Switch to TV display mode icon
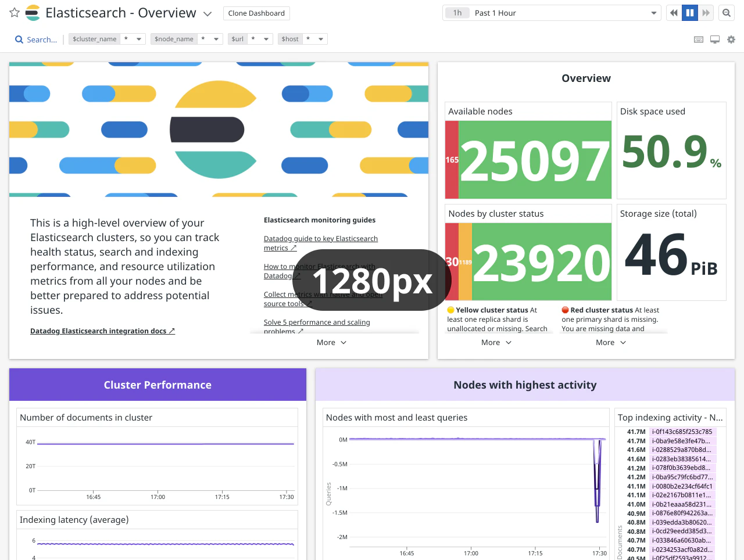Screen dimensions: 744x560 pos(715,40)
